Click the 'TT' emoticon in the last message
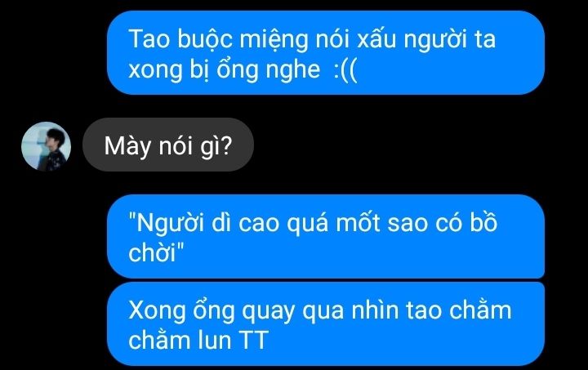The image size is (588, 370). coord(253,340)
